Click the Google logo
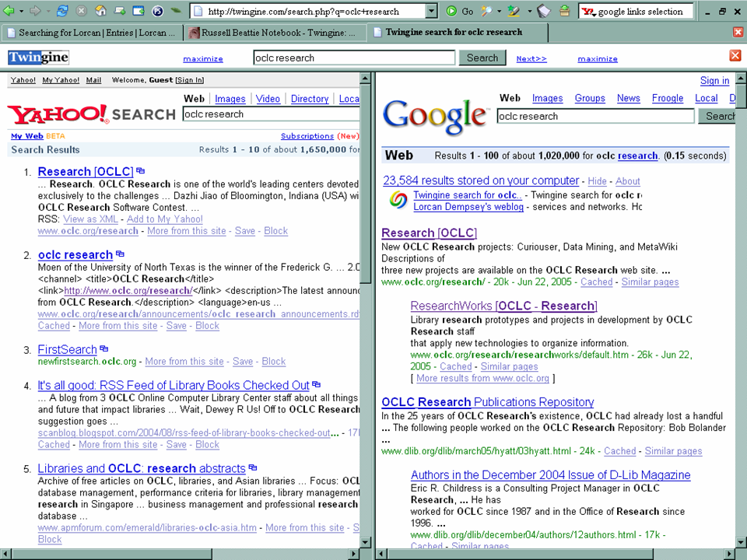 [x=436, y=116]
